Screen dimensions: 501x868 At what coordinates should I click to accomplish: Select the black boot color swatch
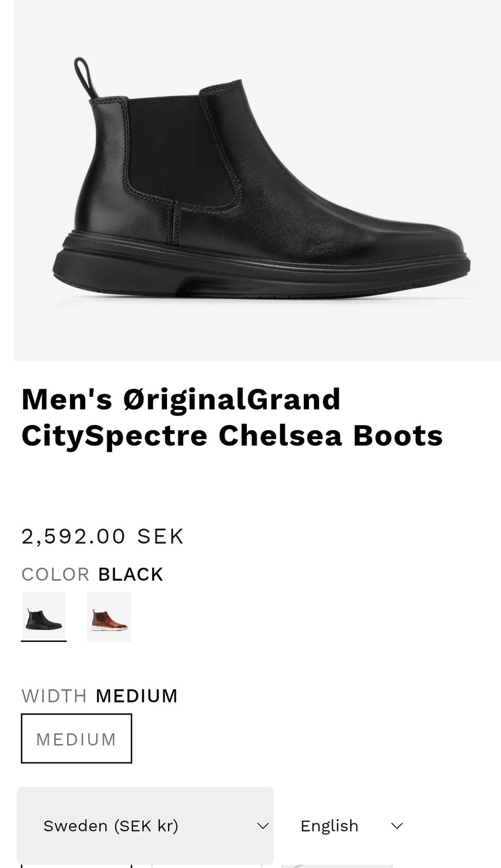pos(44,616)
